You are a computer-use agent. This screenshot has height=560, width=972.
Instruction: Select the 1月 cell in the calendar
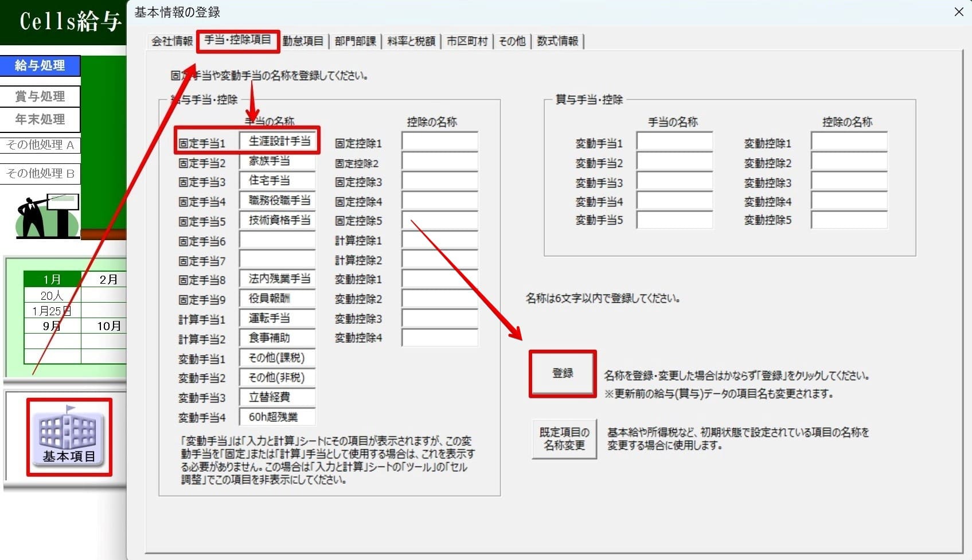pos(52,279)
